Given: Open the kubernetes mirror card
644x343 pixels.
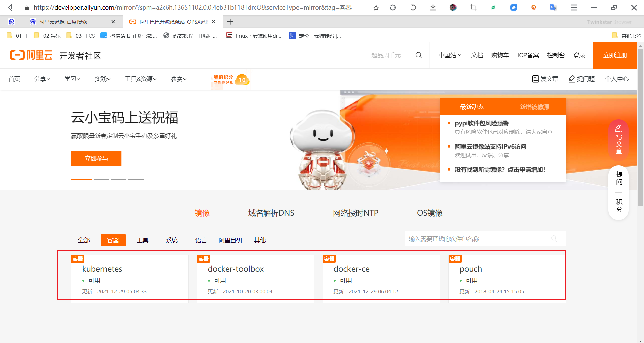Looking at the screenshot, I should pyautogui.click(x=130, y=279).
